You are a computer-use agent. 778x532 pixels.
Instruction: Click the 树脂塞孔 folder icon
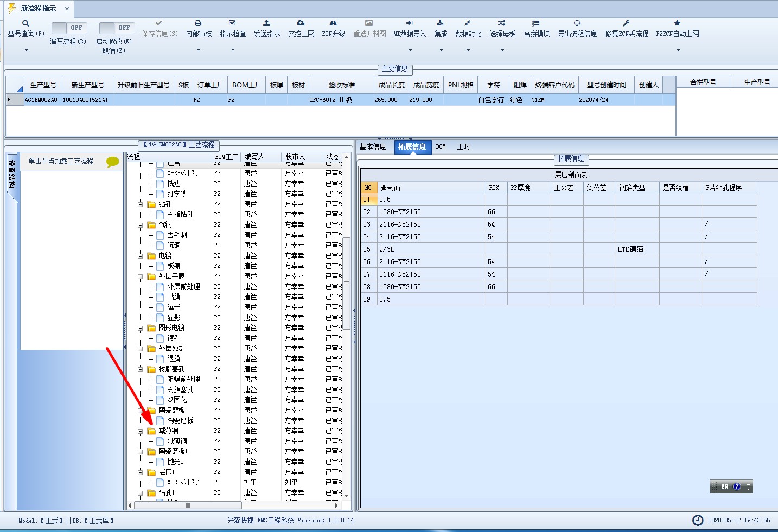point(152,369)
